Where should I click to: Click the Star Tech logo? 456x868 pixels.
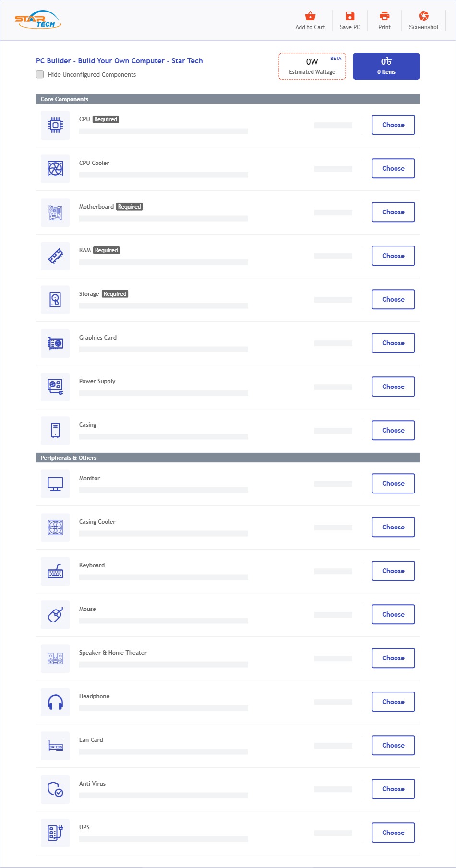pyautogui.click(x=38, y=20)
